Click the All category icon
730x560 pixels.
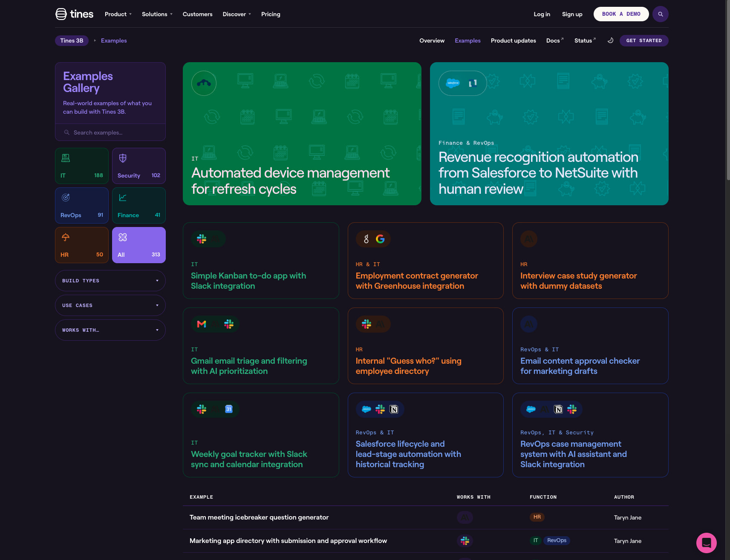point(123,237)
